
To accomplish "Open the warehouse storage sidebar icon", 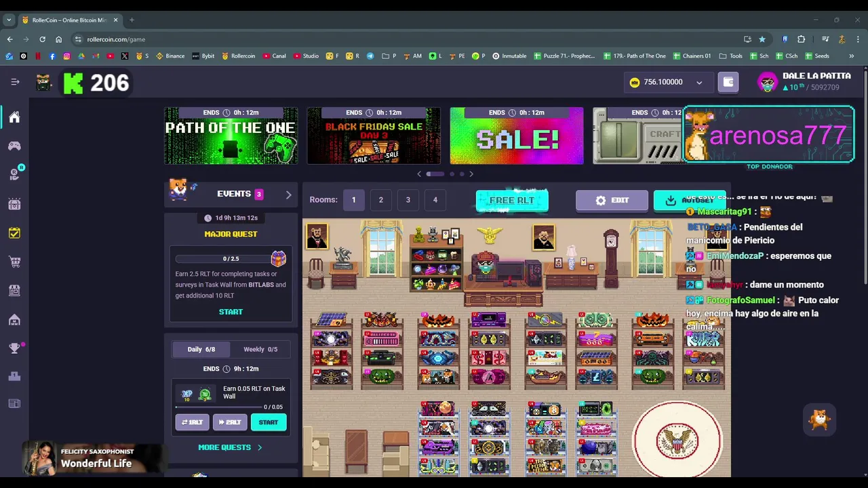I will 14,319.
